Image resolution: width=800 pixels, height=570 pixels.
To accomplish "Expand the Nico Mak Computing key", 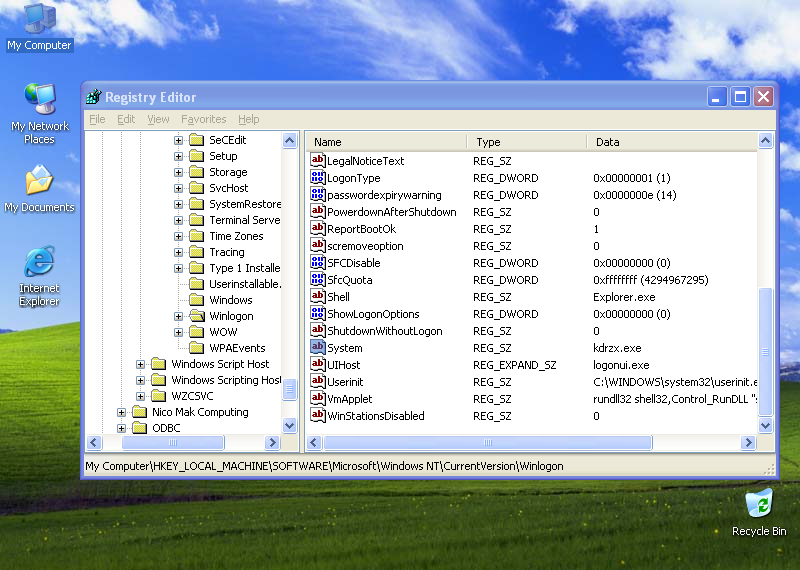I will 121,412.
